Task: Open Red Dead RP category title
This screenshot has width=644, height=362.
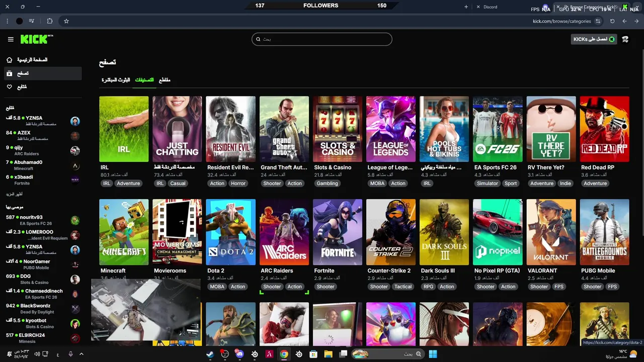Action: [598, 167]
